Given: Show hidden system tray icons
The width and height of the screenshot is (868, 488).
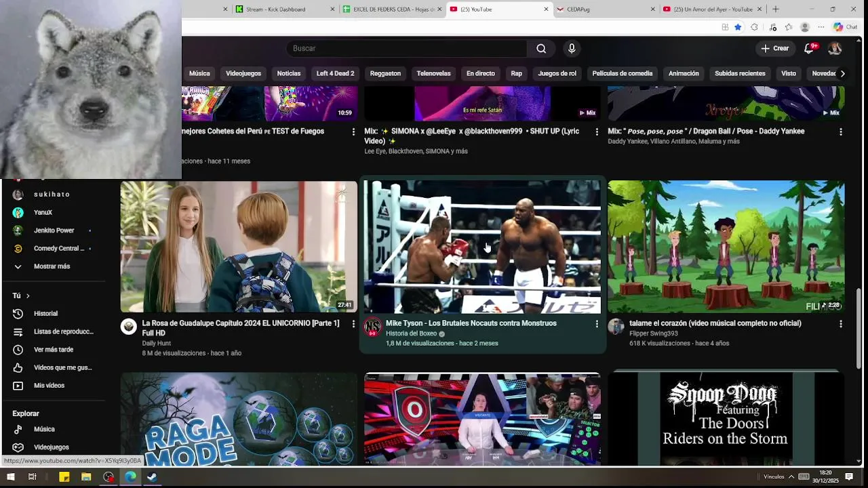Looking at the screenshot, I should [x=791, y=477].
